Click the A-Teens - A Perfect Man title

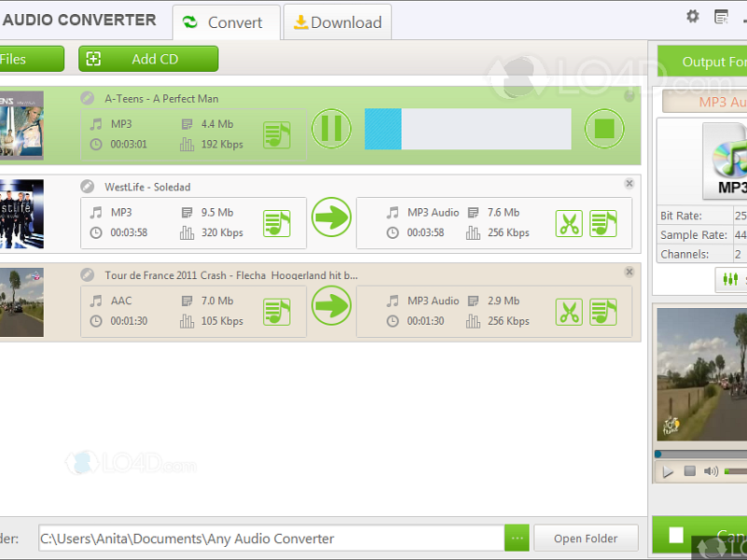(x=162, y=99)
